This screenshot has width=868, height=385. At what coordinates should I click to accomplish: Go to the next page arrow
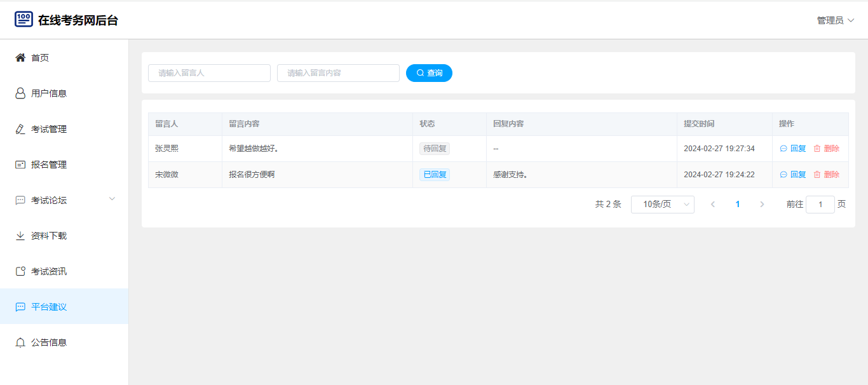click(x=762, y=205)
